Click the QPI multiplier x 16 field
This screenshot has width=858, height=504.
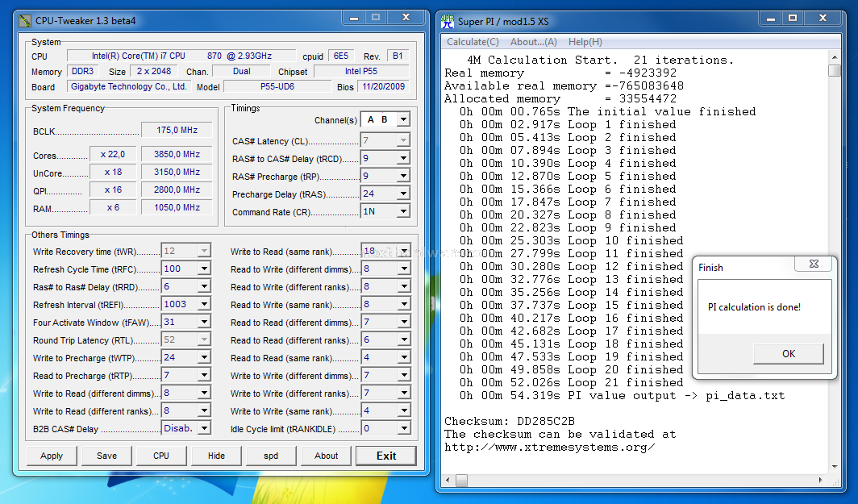pos(113,190)
